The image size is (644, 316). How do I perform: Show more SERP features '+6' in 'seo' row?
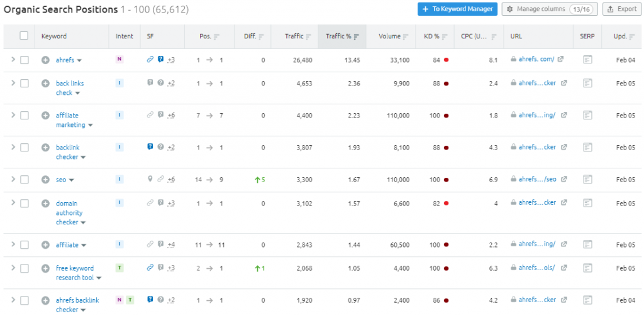point(171,179)
